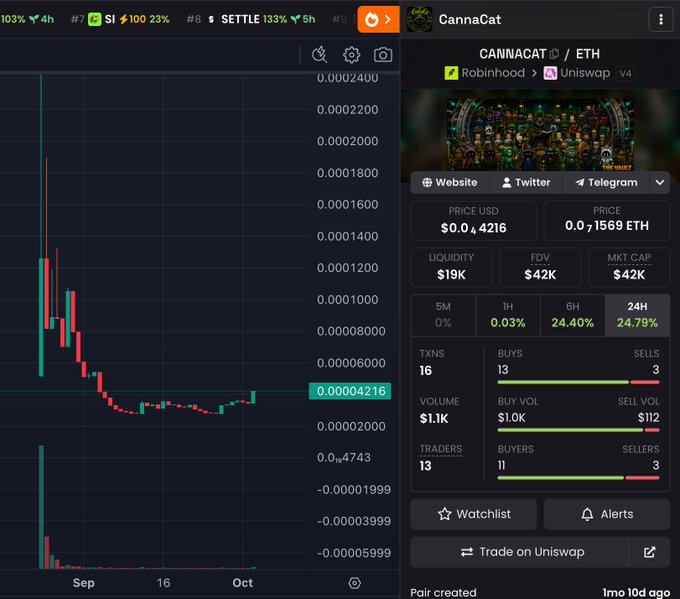Click the CannaCat banner image
This screenshot has width=680, height=599.
[540, 134]
